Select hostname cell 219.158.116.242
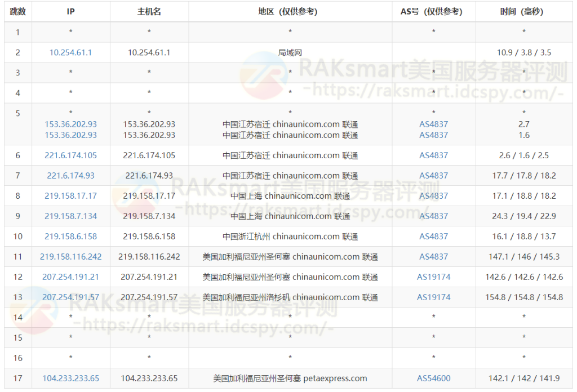The image size is (577, 392). pos(149,257)
